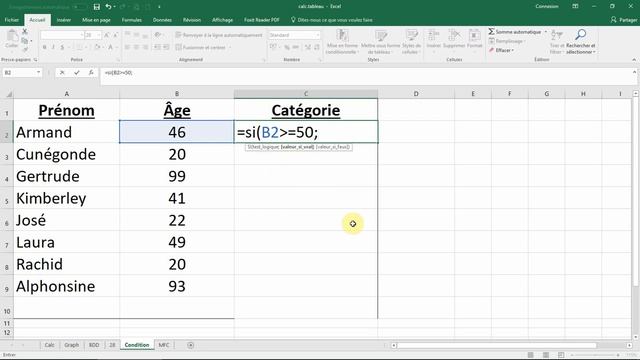
Task: Click the Rechercher et sélectionner magnifier icon
Action: (580, 34)
